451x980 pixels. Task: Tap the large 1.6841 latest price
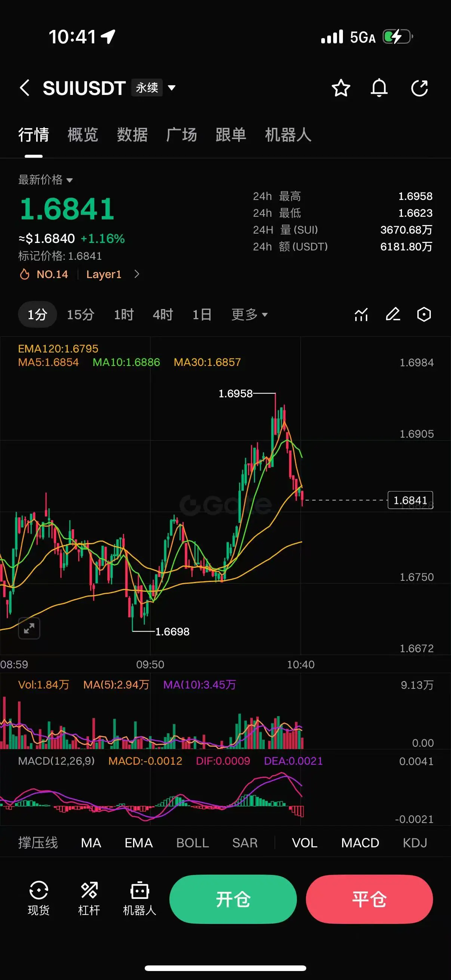pos(67,209)
